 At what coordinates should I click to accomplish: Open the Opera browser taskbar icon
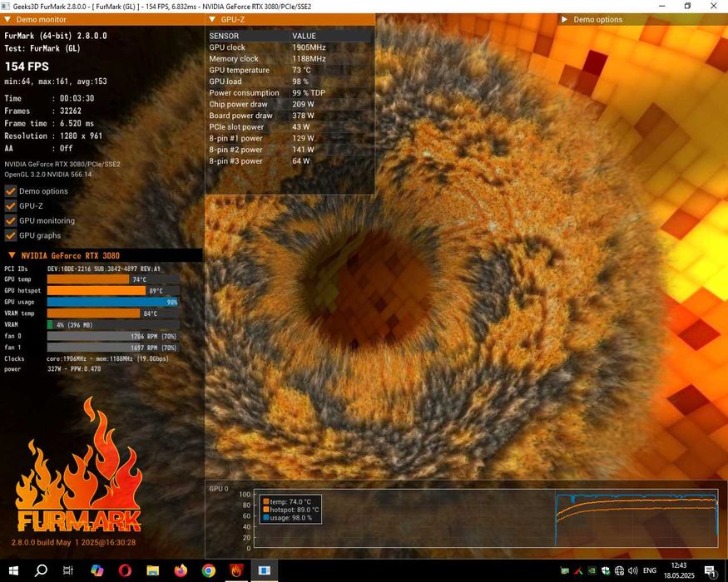[125, 570]
